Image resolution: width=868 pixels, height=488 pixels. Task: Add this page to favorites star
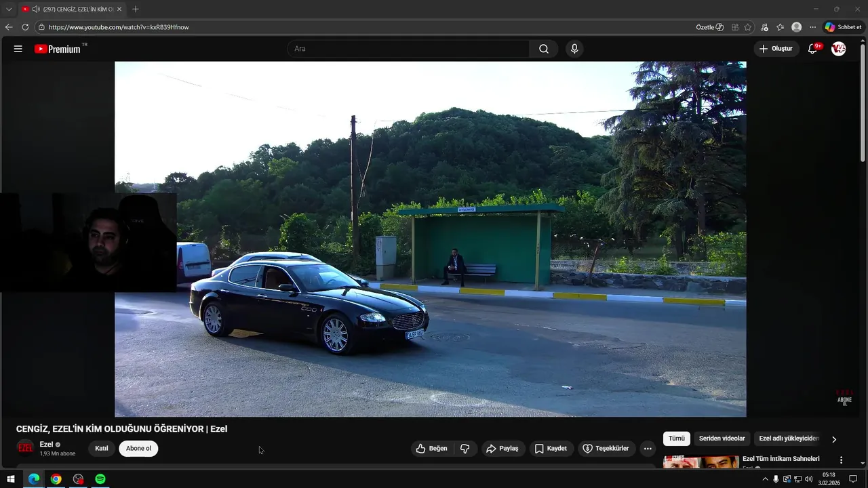748,27
